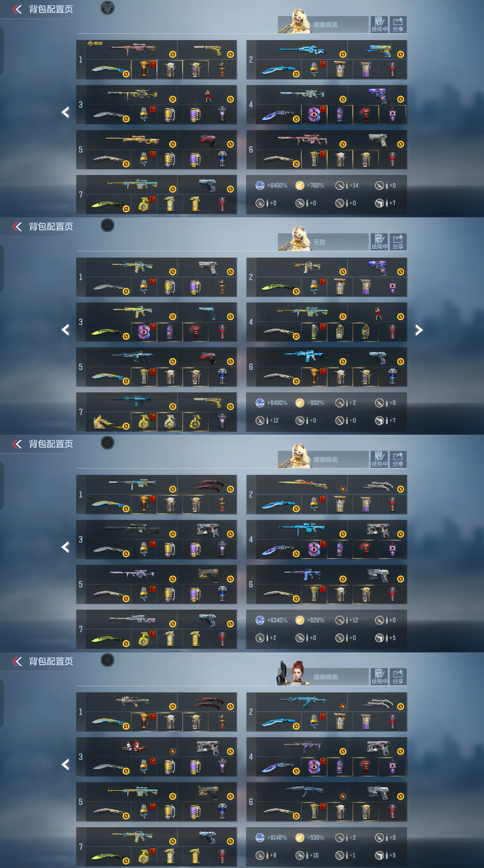Click the right arrow to the next backpack page
The image size is (484, 868).
click(x=419, y=330)
